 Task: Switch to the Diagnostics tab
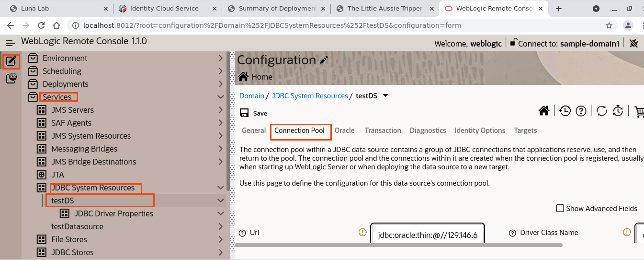428,130
